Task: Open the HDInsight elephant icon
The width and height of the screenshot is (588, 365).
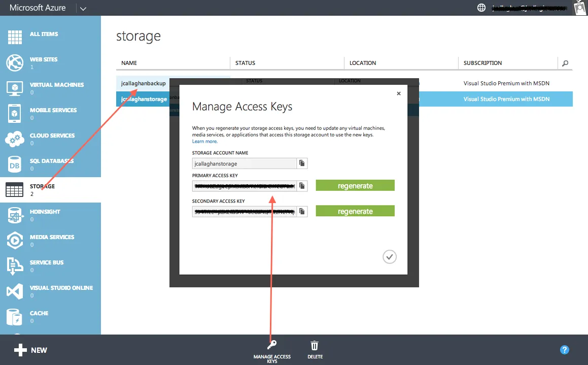Action: [x=15, y=215]
